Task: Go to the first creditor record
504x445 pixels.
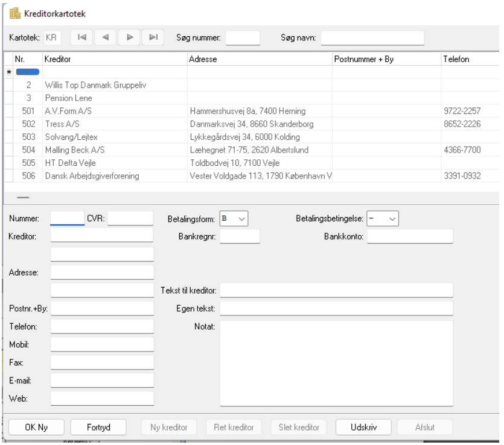Action: click(81, 37)
